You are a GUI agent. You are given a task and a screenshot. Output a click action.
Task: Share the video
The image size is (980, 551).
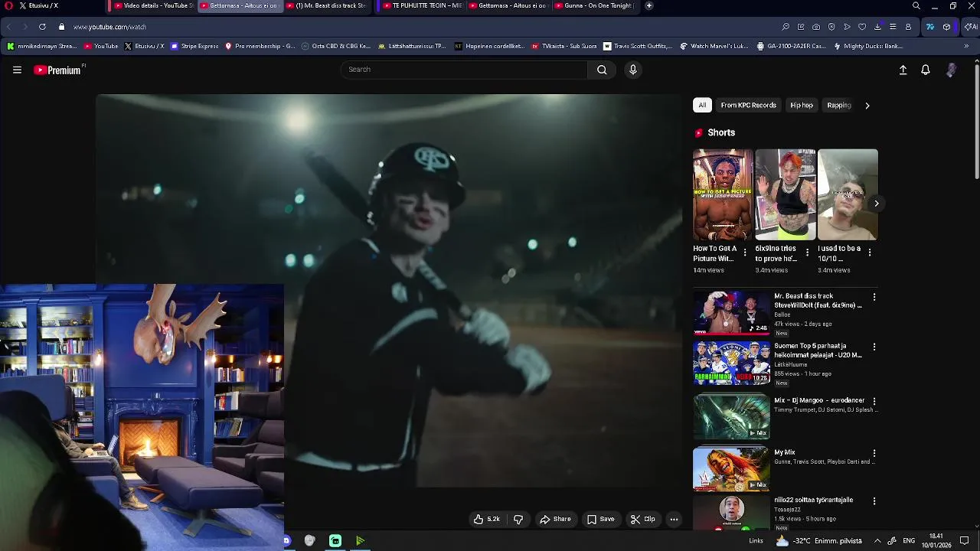(x=555, y=519)
